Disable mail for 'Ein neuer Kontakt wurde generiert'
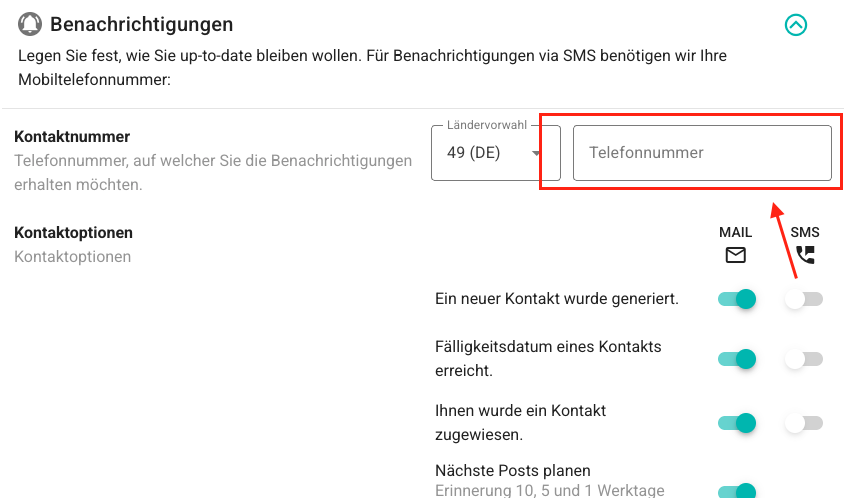This screenshot has width=847, height=498. click(x=737, y=299)
